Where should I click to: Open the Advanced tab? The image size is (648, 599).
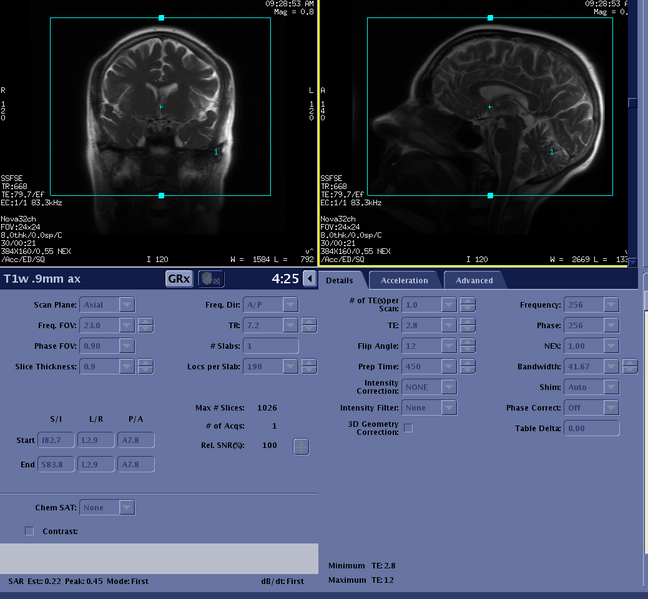pos(474,280)
